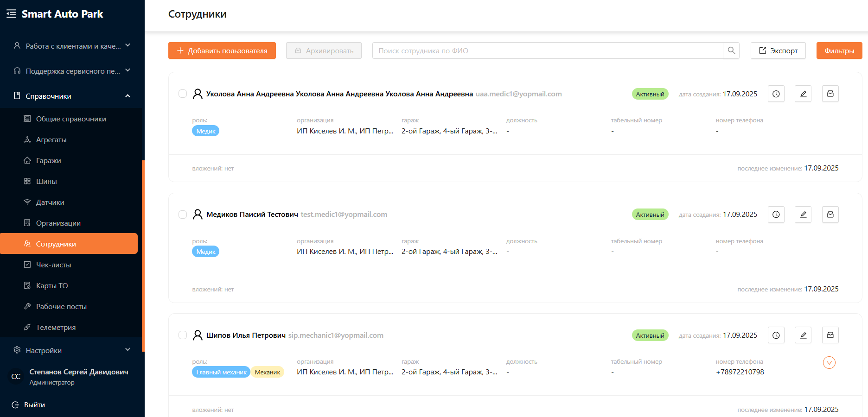This screenshot has height=417, width=868.
Task: Click the Добавить пользователя button
Action: [x=222, y=51]
